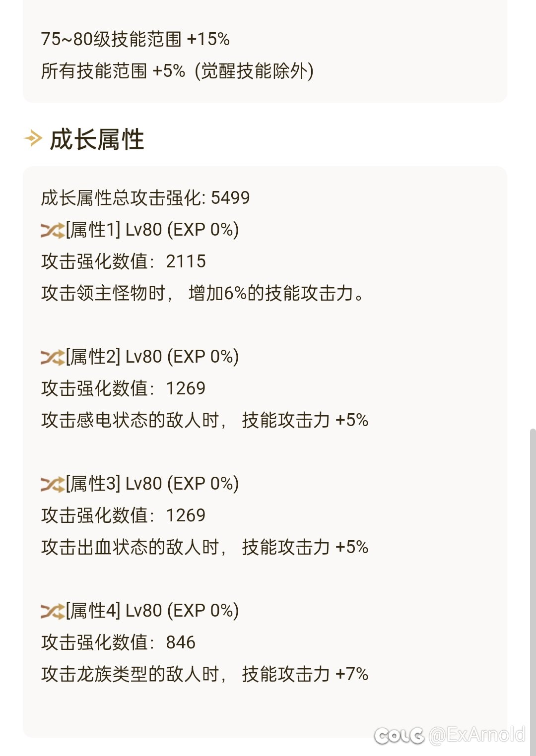
Task: Click the shuffle icon beside 属性3
Action: [53, 484]
